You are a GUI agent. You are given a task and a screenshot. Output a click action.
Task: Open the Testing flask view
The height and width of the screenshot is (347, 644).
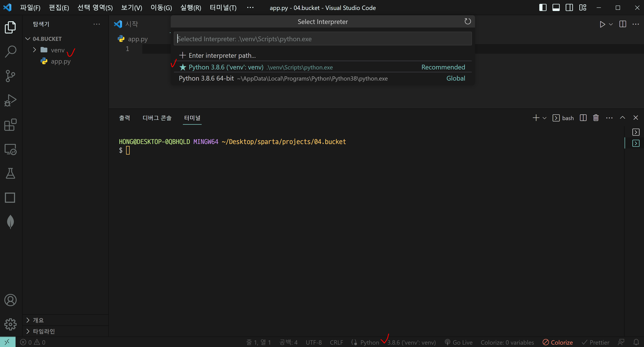tap(10, 173)
